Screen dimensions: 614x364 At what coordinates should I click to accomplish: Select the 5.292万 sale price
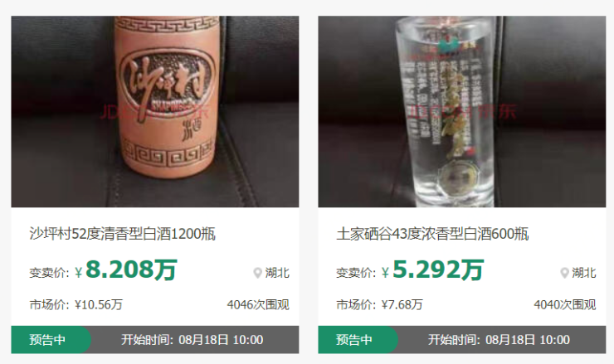pyautogui.click(x=438, y=269)
